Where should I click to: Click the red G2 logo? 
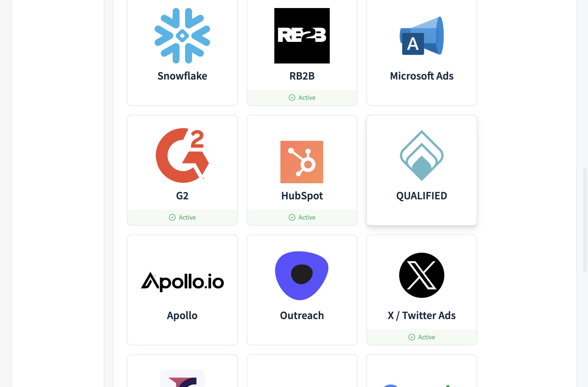[x=182, y=155]
